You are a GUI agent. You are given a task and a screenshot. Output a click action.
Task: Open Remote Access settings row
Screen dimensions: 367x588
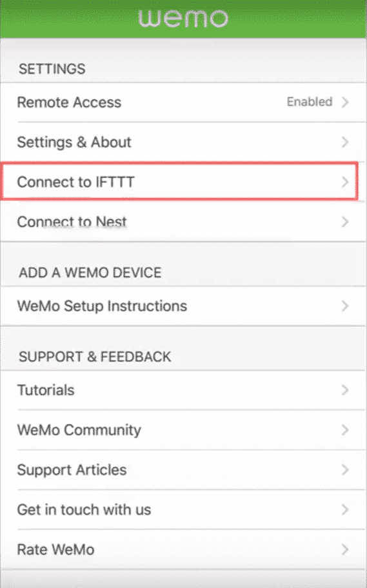[183, 102]
